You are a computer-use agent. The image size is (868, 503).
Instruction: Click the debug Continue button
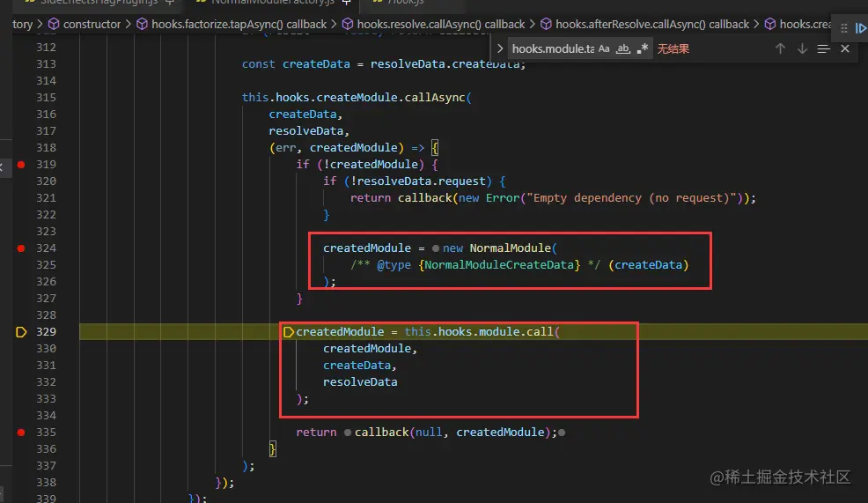(x=861, y=28)
